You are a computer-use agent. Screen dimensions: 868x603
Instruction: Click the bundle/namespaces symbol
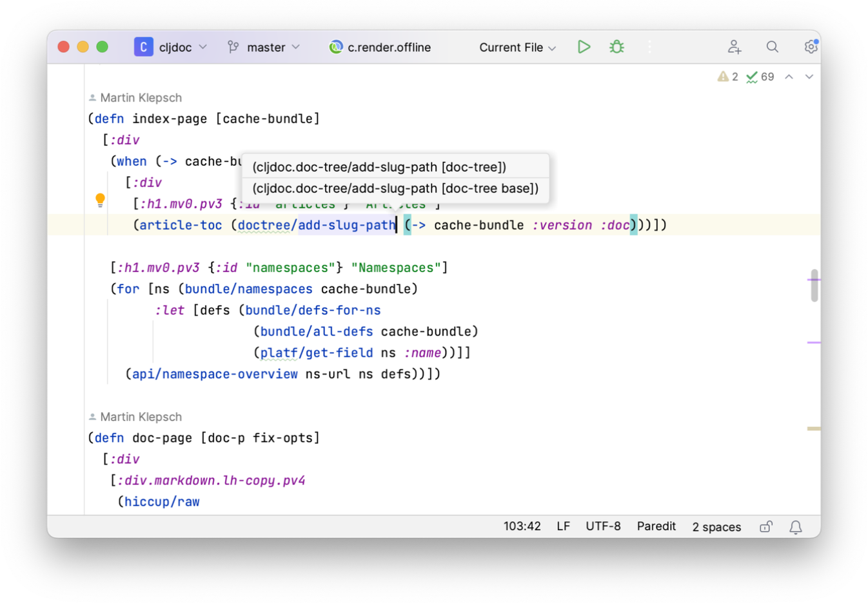tap(249, 289)
